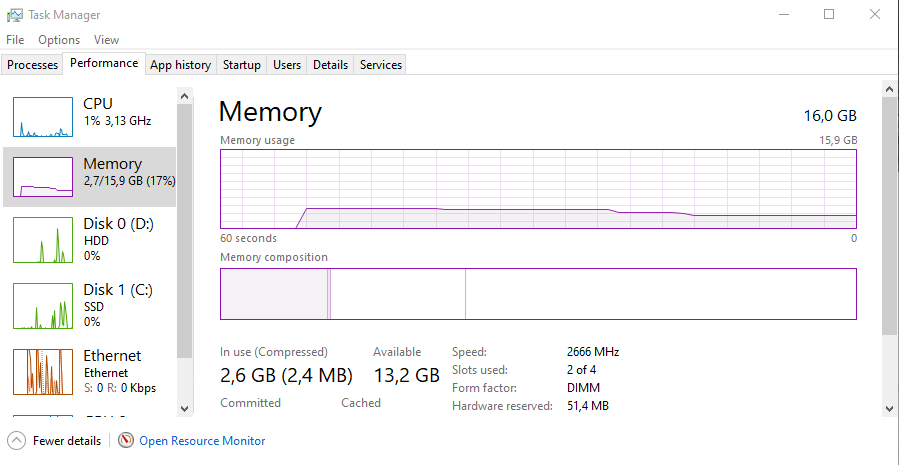Click the Memory composition bar
899x465 pixels.
(x=538, y=294)
